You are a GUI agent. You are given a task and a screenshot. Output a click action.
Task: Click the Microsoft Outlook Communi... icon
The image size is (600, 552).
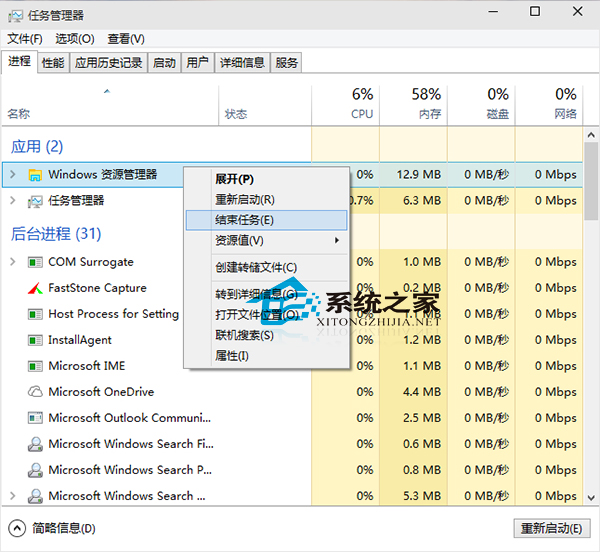point(35,418)
